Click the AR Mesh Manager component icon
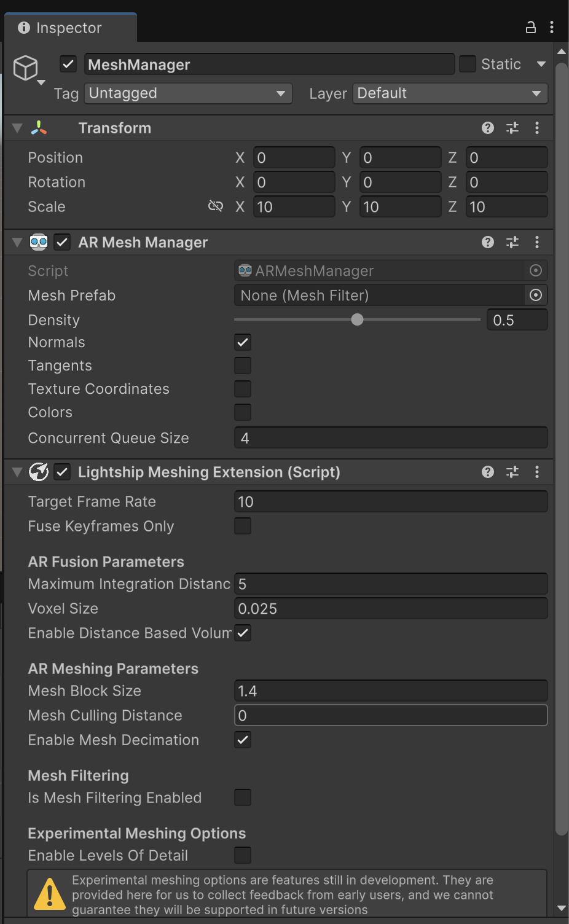This screenshot has width=569, height=924. 38,242
